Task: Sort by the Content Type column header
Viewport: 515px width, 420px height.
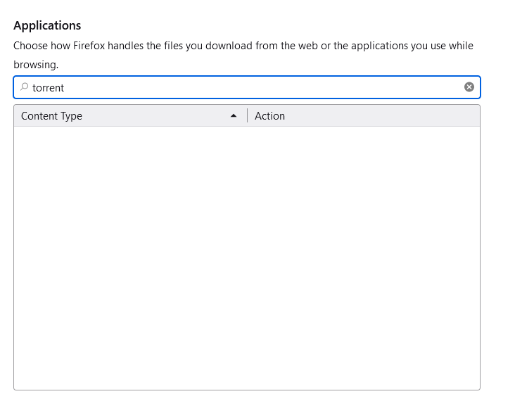Action: pyautogui.click(x=130, y=115)
